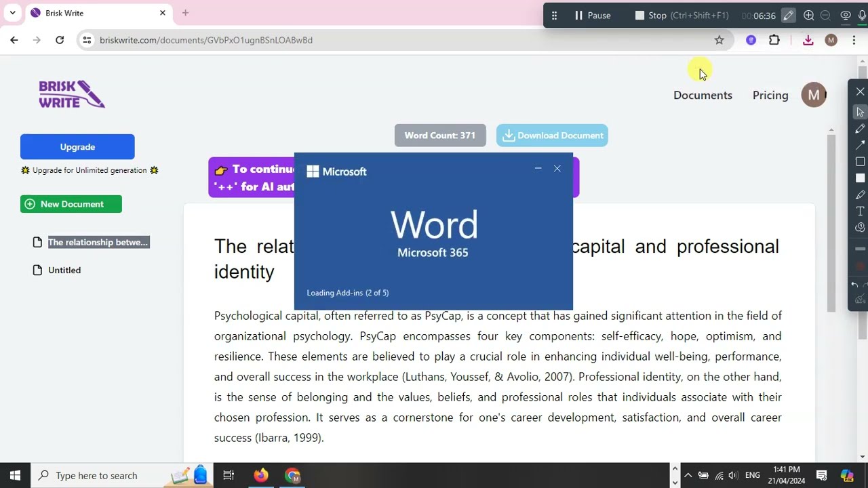
Task: Click the document heading text
Action: pyautogui.click(x=496, y=259)
